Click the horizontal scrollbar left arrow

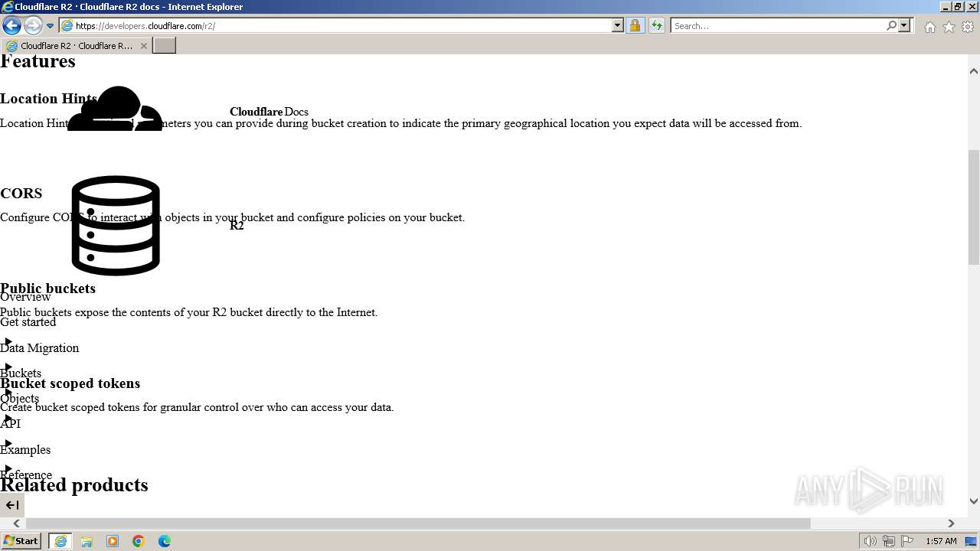click(16, 523)
